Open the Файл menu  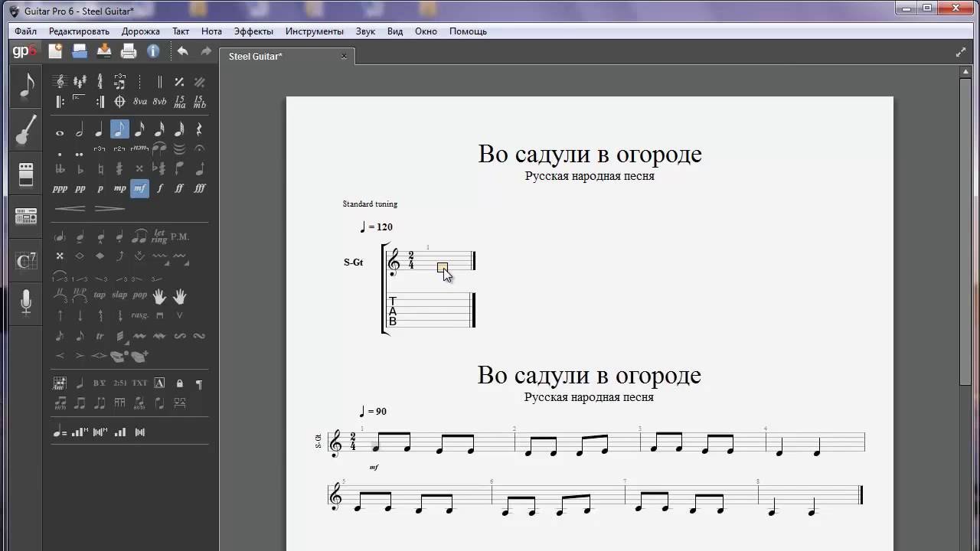click(25, 31)
